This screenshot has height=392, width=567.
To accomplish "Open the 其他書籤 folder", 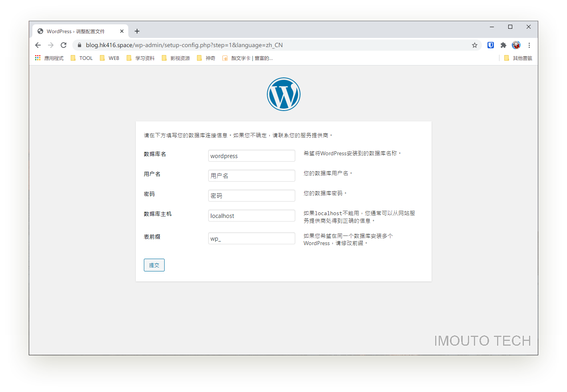I will coord(518,58).
